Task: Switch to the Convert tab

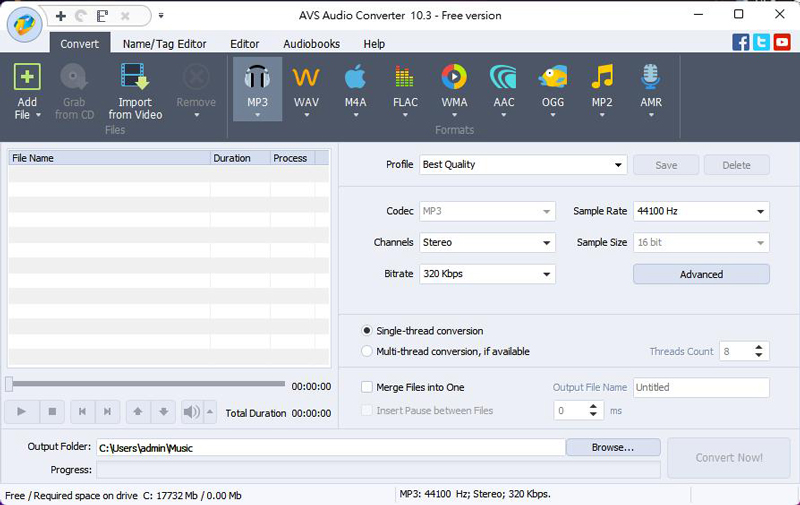Action: pyautogui.click(x=80, y=44)
